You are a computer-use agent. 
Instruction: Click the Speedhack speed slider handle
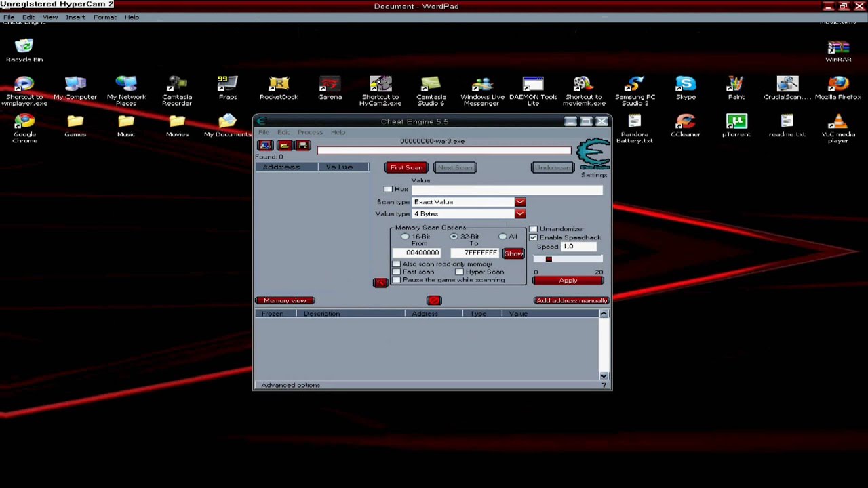549,259
